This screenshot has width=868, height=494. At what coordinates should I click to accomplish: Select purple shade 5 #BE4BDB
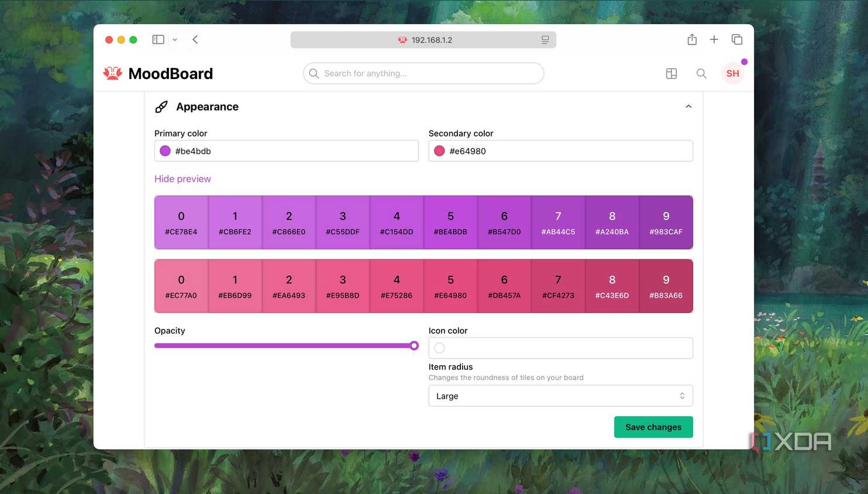point(450,222)
